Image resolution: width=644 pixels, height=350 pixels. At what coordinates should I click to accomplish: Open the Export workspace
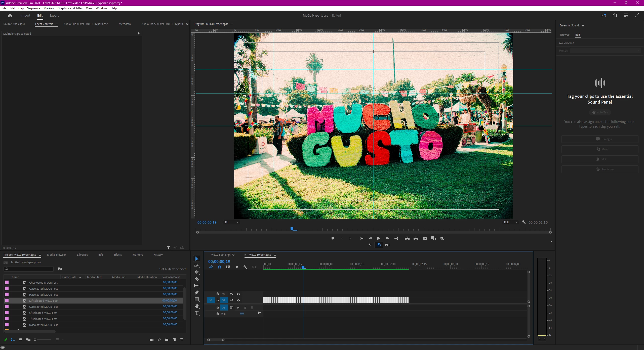(x=54, y=15)
